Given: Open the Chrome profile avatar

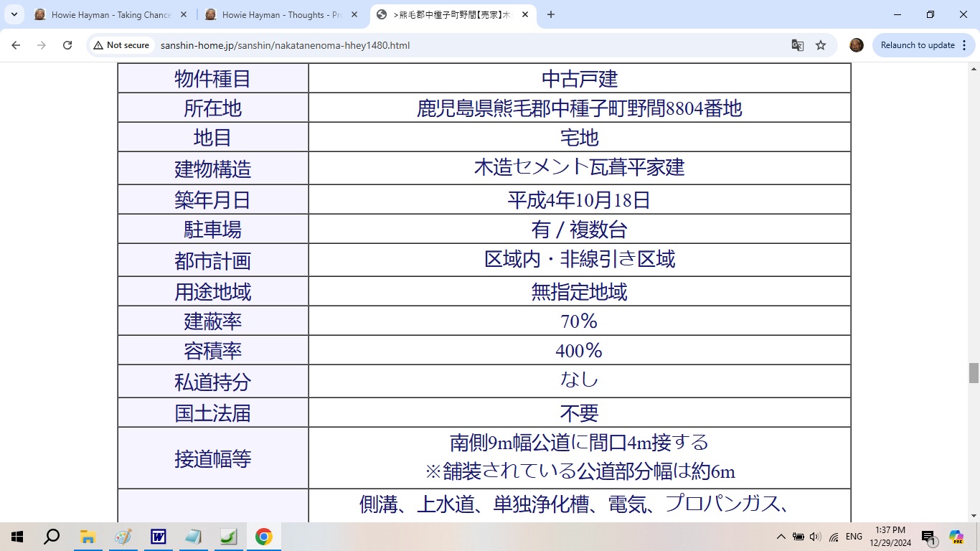Looking at the screenshot, I should [856, 45].
